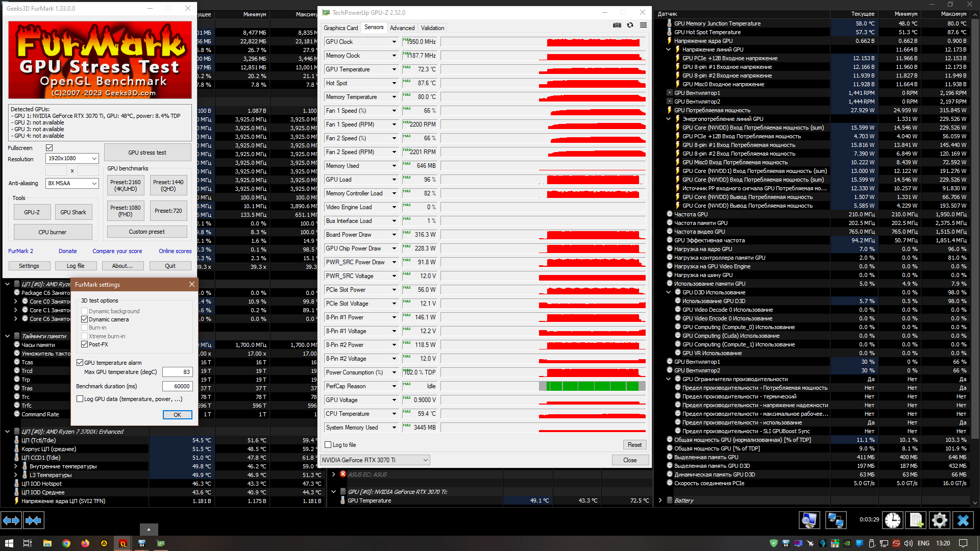
Task: Start the GPU stress test
Action: click(x=147, y=153)
